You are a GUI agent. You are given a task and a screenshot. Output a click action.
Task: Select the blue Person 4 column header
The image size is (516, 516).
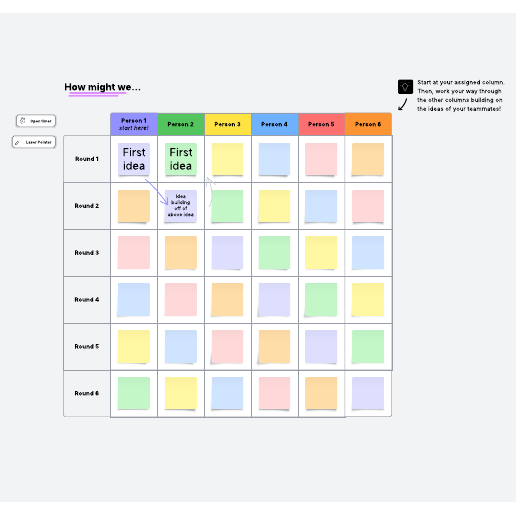[275, 124]
